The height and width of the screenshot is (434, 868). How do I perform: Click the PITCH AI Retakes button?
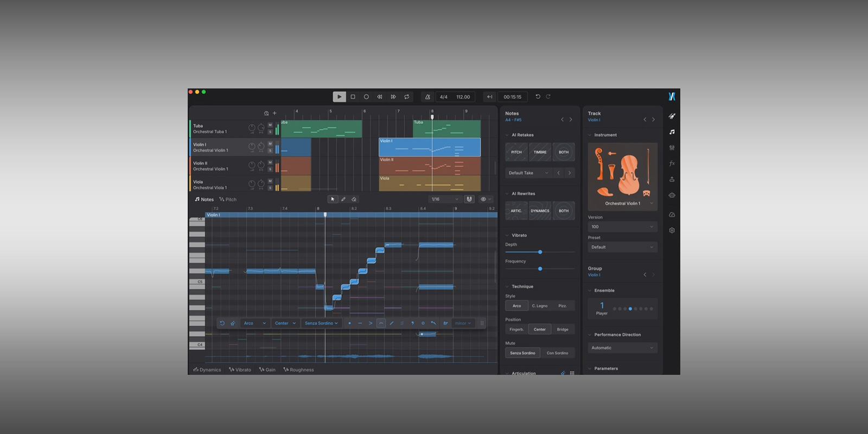[x=516, y=152]
